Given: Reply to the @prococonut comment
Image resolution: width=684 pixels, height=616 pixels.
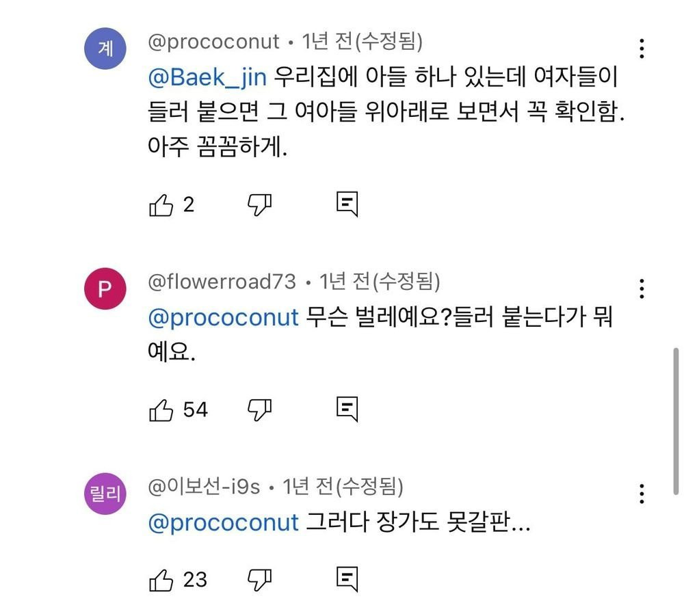Looking at the screenshot, I should point(347,204).
